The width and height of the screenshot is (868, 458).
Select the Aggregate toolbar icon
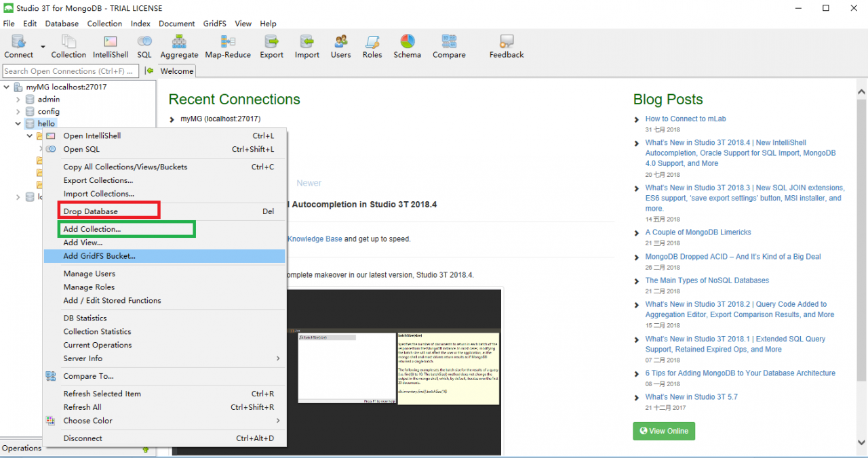pos(179,46)
